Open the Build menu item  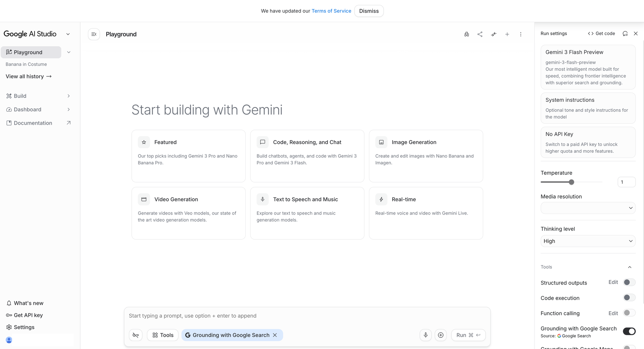tap(20, 96)
